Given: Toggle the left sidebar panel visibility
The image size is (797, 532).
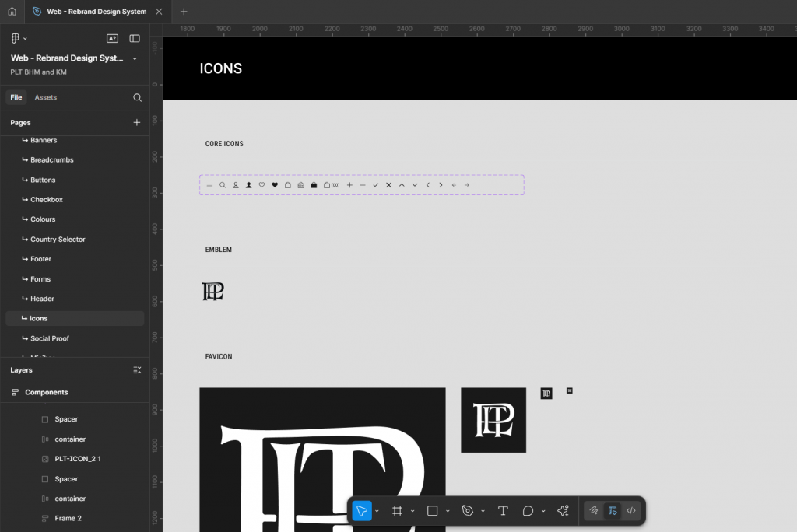Looking at the screenshot, I should coord(135,38).
